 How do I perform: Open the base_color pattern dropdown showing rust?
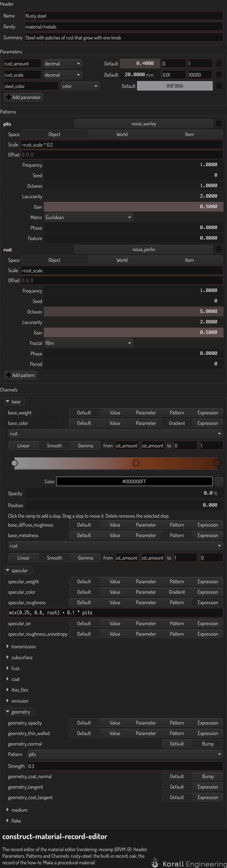[116, 434]
